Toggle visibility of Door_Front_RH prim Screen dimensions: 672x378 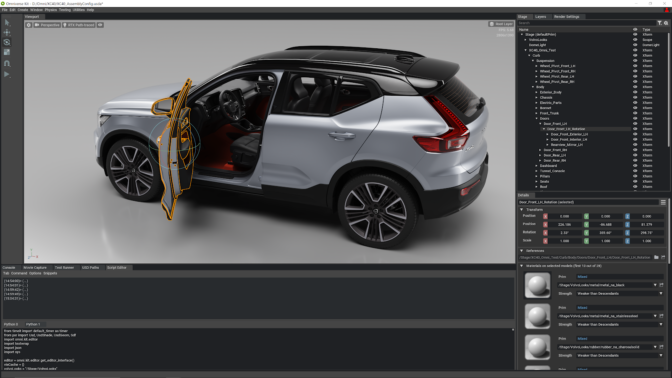[x=635, y=150]
